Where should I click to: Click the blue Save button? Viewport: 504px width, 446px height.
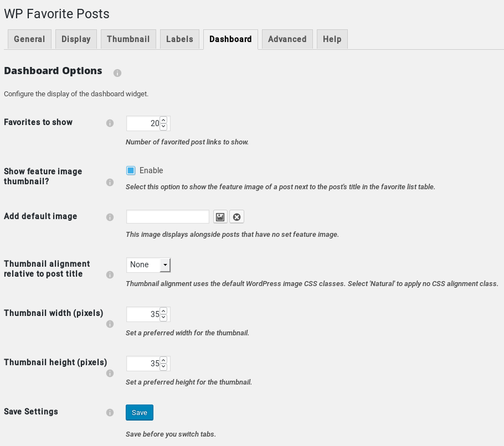pos(140,413)
